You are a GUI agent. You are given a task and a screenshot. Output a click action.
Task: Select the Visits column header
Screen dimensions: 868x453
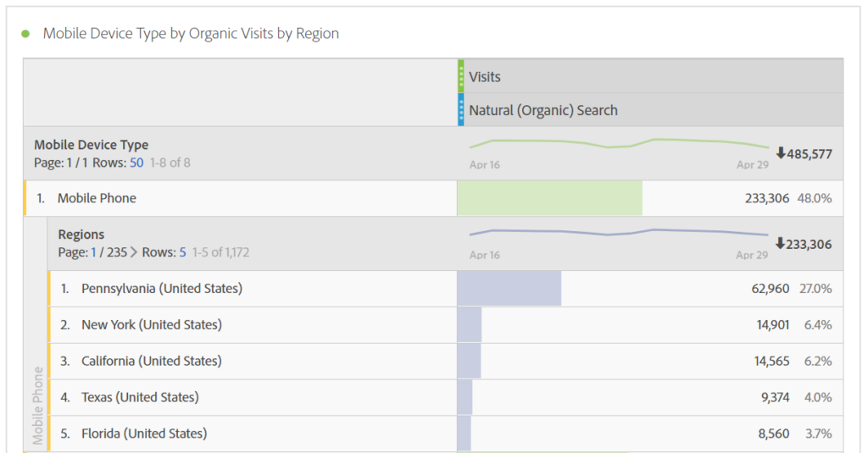(x=485, y=77)
